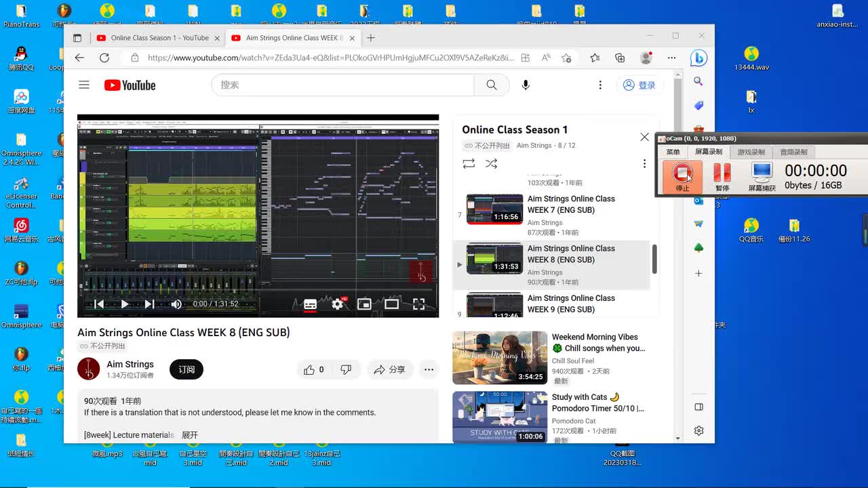Open the Edge profile avatar
The height and width of the screenshot is (488, 868).
click(646, 58)
